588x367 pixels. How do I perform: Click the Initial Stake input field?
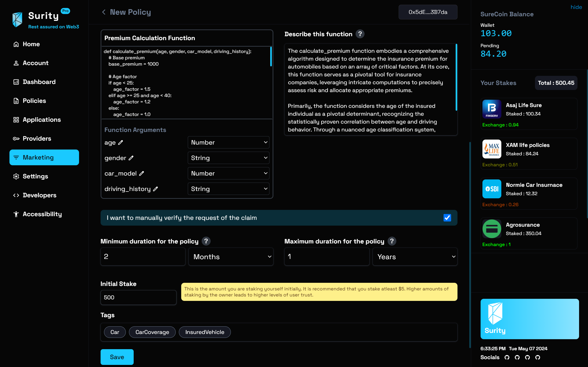coord(138,297)
